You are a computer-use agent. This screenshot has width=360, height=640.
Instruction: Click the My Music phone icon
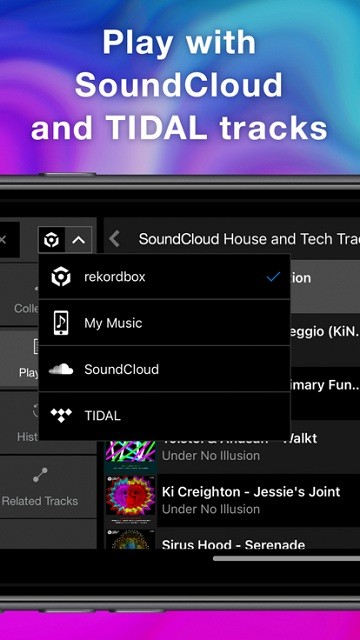point(61,323)
